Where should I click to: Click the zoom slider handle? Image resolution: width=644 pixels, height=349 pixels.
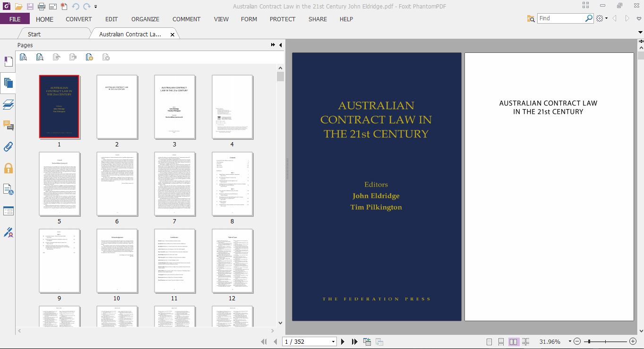[589, 341]
